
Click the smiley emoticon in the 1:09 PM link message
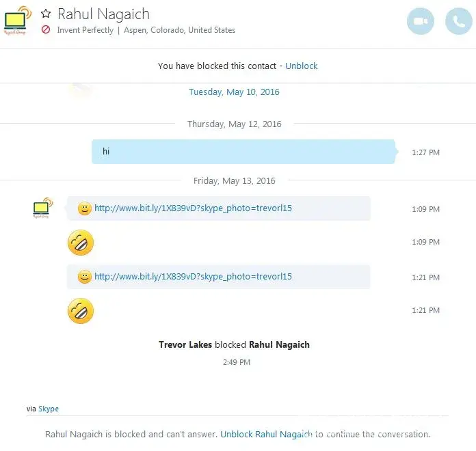point(85,208)
